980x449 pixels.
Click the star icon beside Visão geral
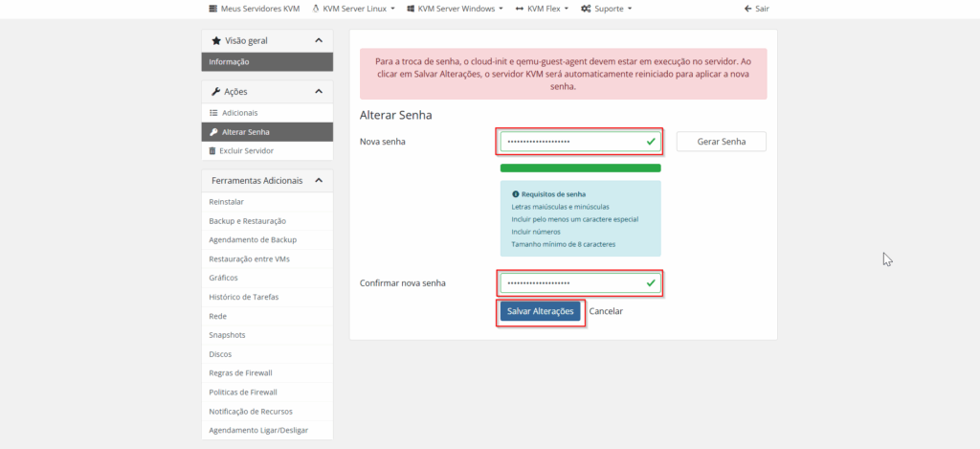click(x=216, y=41)
